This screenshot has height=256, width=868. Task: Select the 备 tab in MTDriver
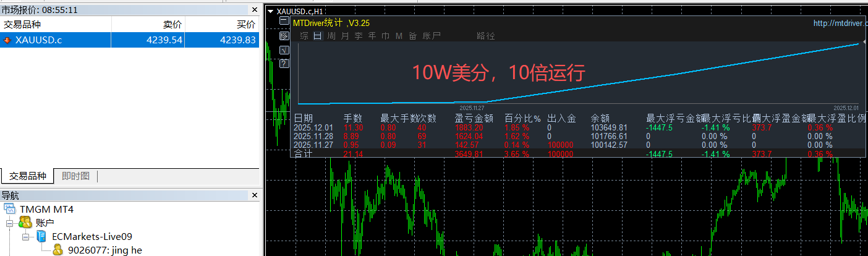(x=412, y=36)
